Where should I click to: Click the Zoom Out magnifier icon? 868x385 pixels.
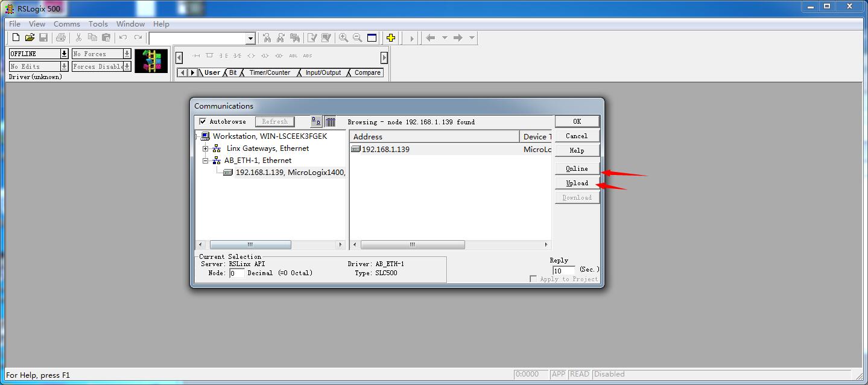[358, 37]
